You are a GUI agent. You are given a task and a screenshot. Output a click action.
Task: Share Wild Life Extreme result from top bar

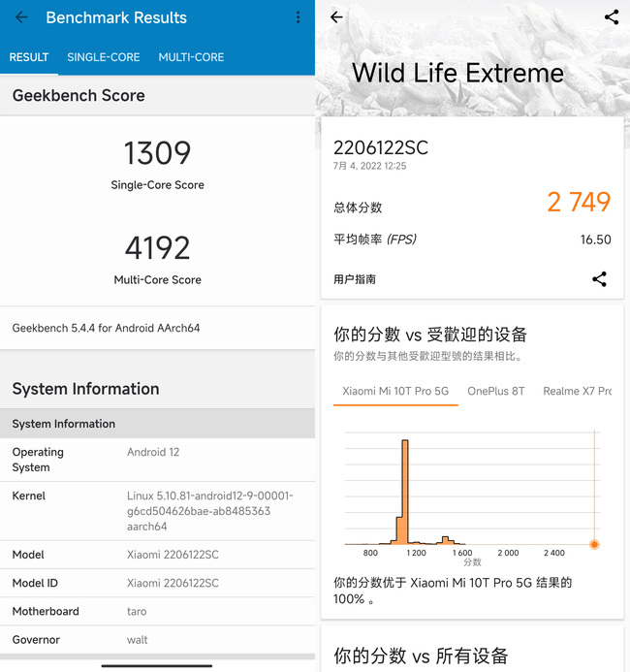click(612, 17)
